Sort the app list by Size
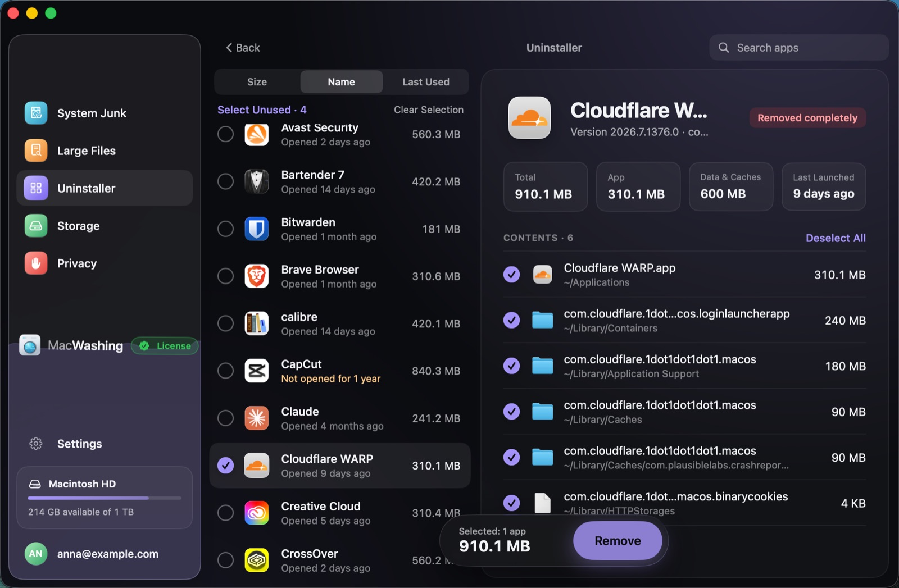Viewport: 899px width, 588px height. [257, 82]
